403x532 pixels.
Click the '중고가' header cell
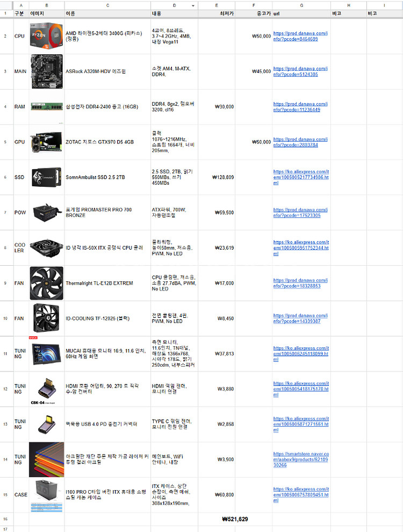point(254,13)
